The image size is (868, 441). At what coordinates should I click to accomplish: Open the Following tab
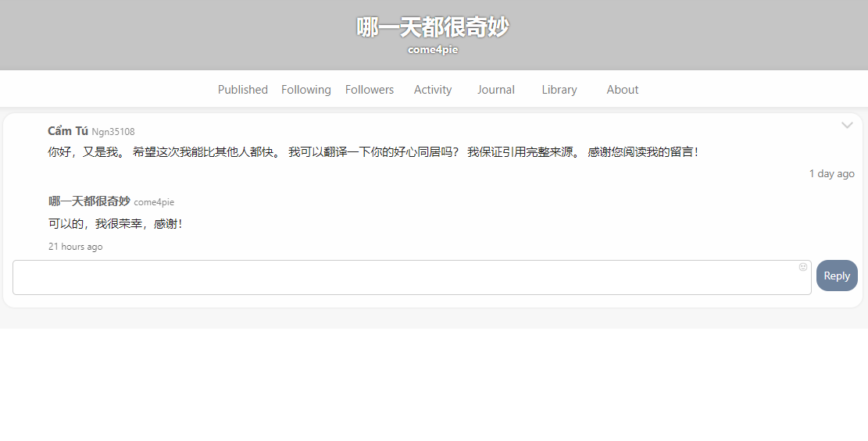(305, 90)
